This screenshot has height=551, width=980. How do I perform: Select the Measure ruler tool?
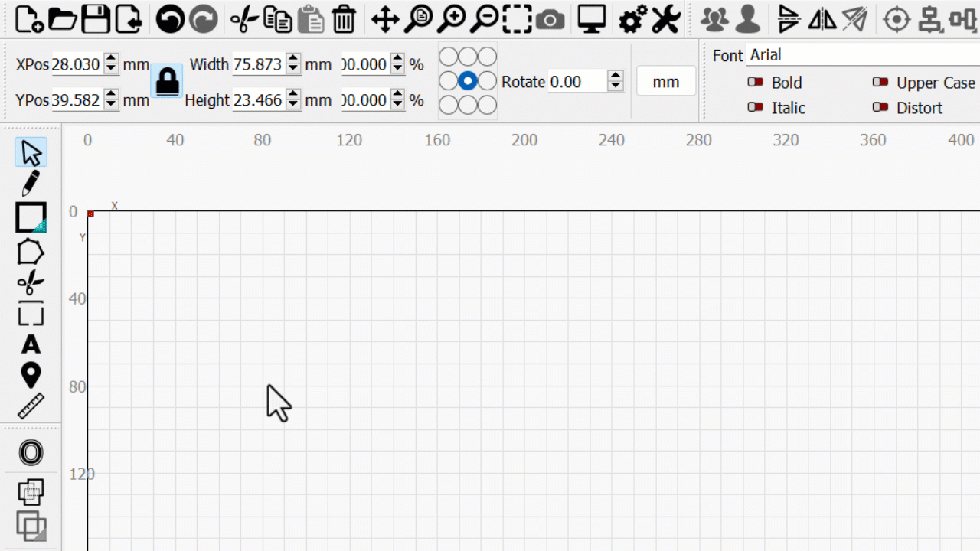pos(31,406)
